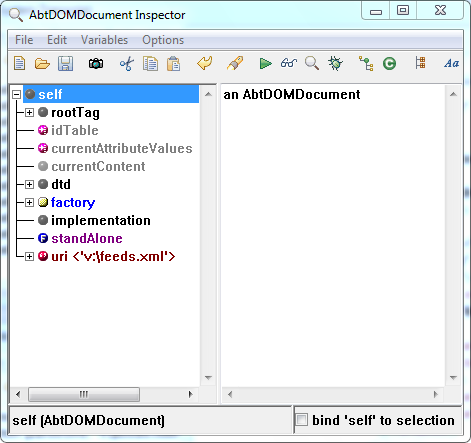Click the floppy disk save icon
Viewport: 471px width, 443px height.
pyautogui.click(x=66, y=63)
